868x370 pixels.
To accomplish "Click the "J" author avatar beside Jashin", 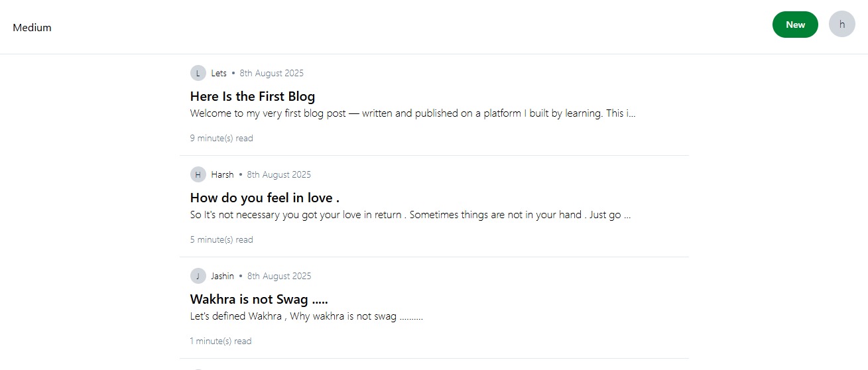I will coord(198,276).
